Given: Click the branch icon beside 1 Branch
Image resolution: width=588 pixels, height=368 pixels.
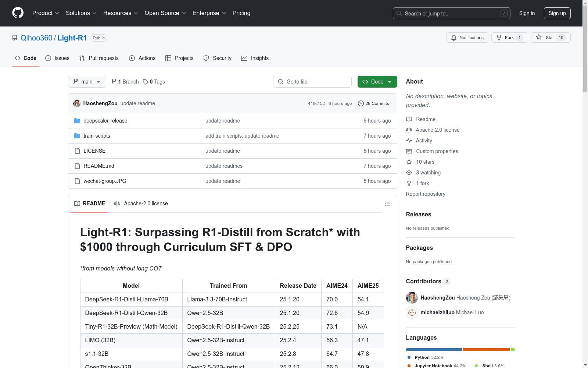Looking at the screenshot, I should pyautogui.click(x=114, y=82).
